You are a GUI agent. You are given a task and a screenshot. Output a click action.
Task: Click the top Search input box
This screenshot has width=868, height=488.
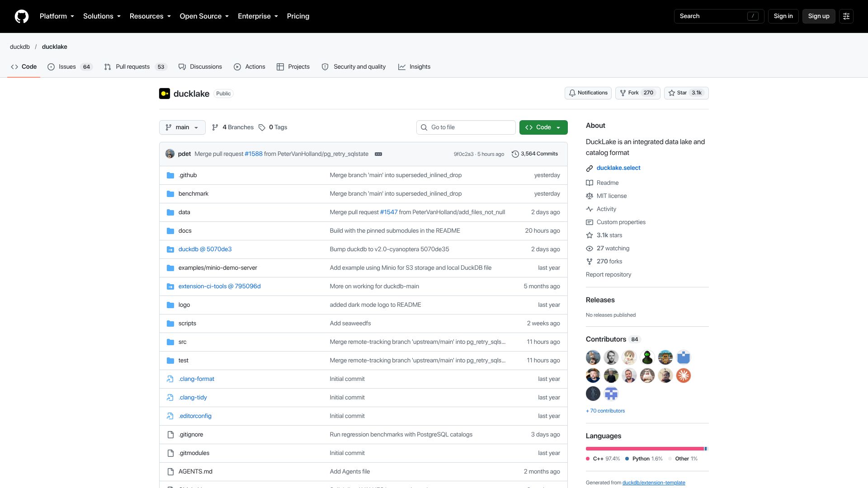(x=719, y=16)
